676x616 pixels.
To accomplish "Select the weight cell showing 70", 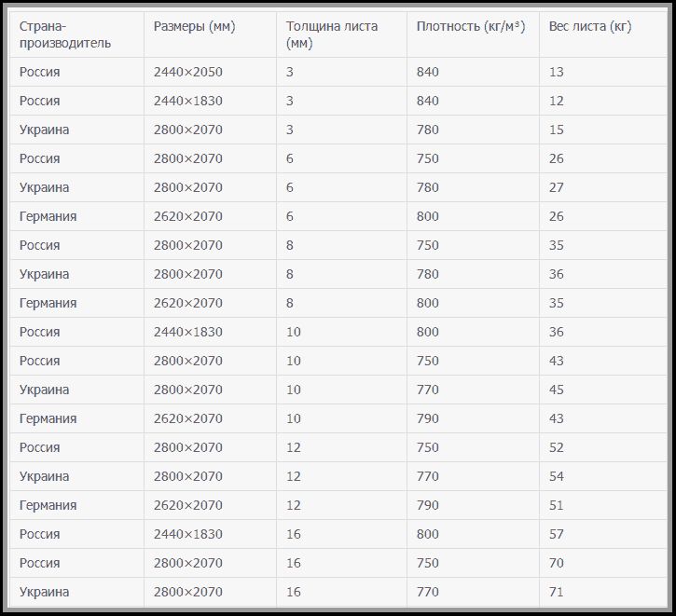I will point(557,563).
